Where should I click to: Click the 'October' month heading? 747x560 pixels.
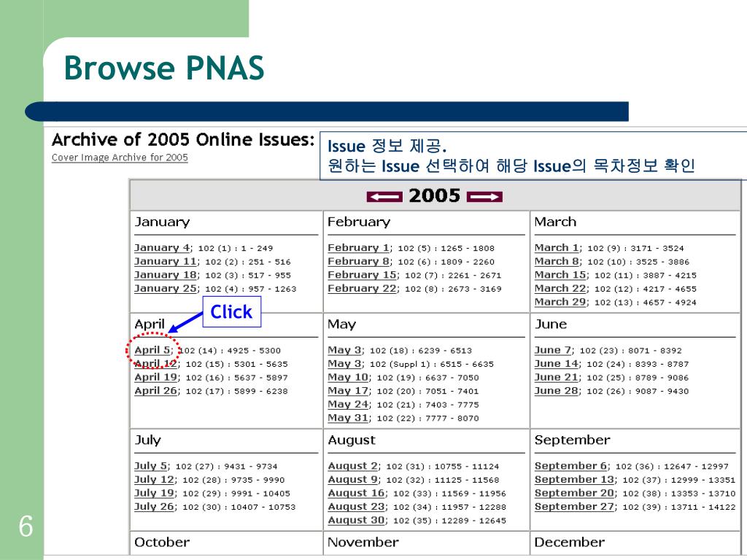click(x=162, y=542)
